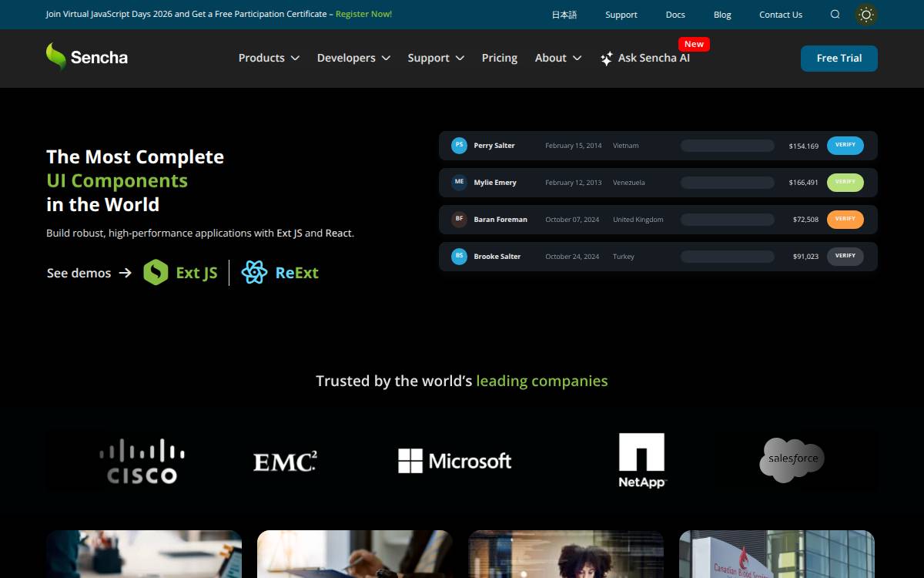Click Verify for Perry Salter
924x578 pixels.
[845, 145]
